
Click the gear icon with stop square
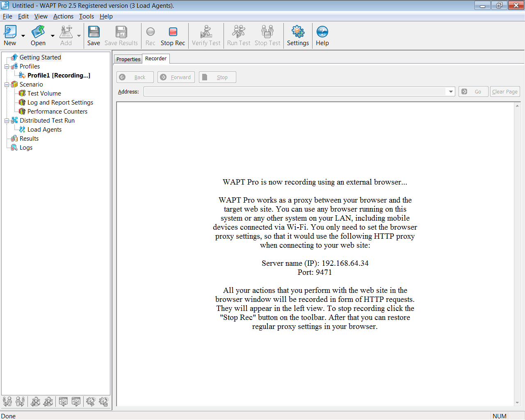coord(103,402)
